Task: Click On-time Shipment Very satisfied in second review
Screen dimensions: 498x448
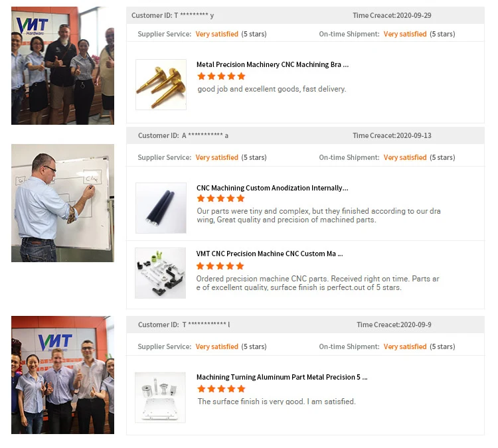Action: [x=405, y=157]
